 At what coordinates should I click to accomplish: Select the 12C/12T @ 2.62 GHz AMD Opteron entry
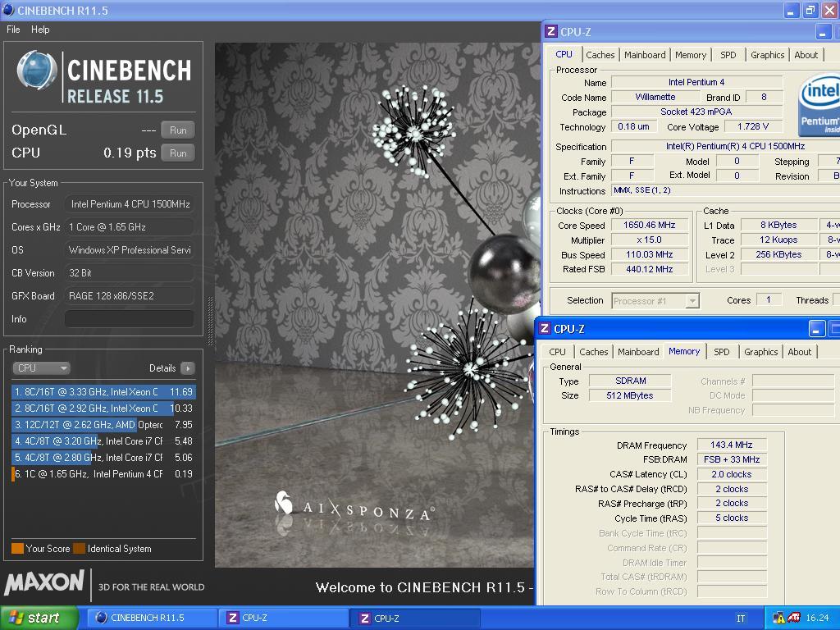click(103, 425)
